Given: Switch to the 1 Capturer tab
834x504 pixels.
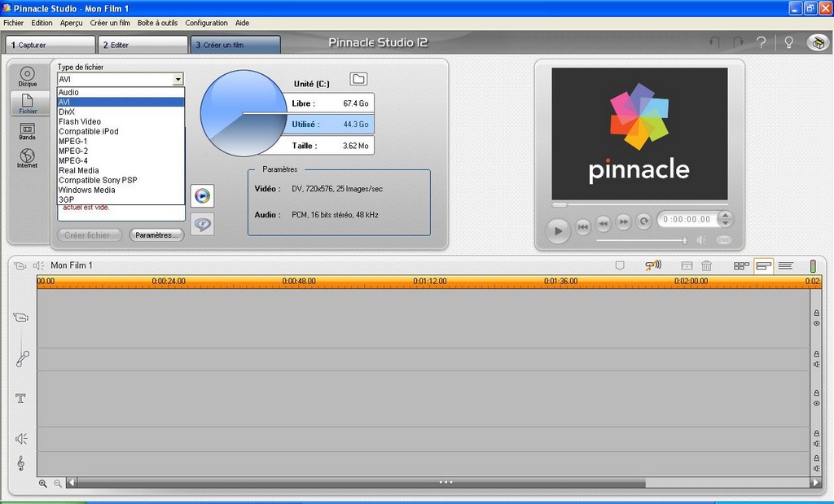Looking at the screenshot, I should pyautogui.click(x=50, y=45).
